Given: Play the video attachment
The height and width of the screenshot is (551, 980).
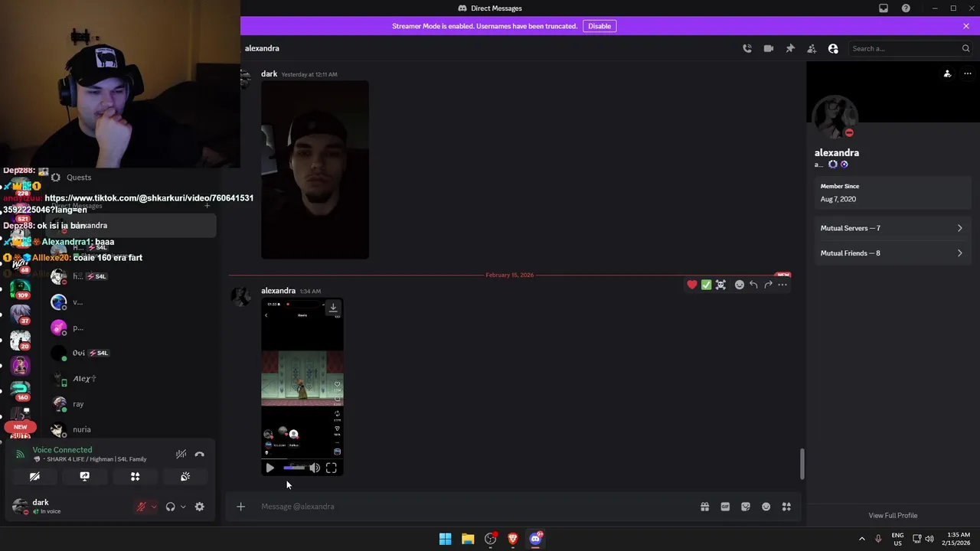Looking at the screenshot, I should pyautogui.click(x=269, y=468).
